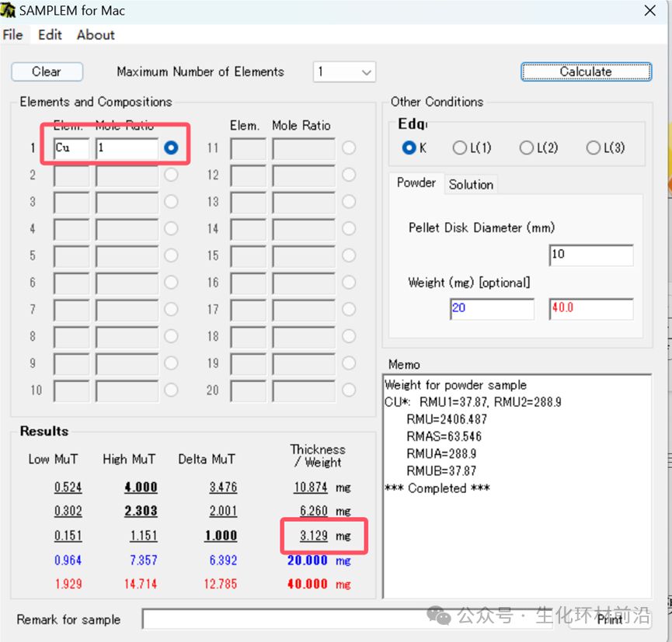This screenshot has width=672, height=642.
Task: Select the row 12 element radio button
Action: tap(349, 175)
